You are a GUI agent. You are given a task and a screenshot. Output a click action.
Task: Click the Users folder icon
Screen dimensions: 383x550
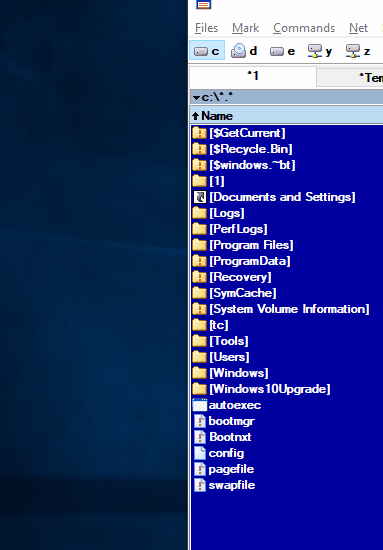[200, 357]
